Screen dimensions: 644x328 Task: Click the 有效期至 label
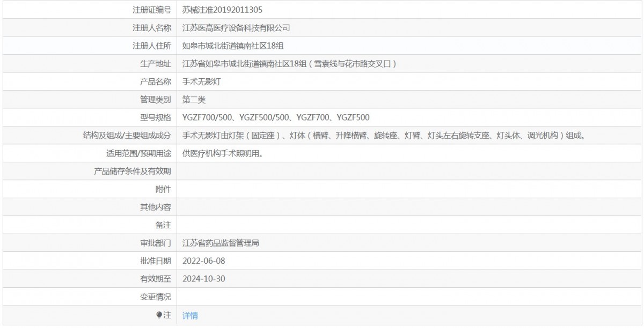pos(156,279)
